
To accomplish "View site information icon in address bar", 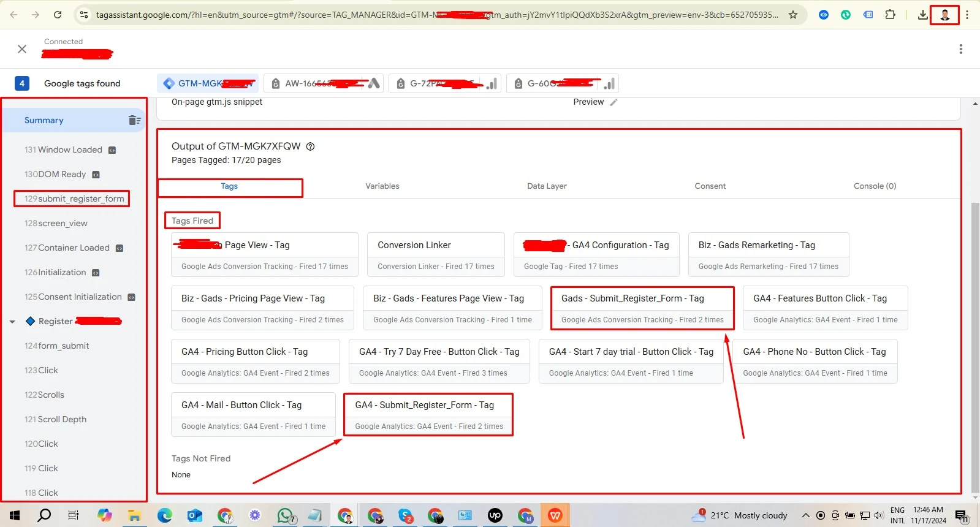I will coord(84,15).
